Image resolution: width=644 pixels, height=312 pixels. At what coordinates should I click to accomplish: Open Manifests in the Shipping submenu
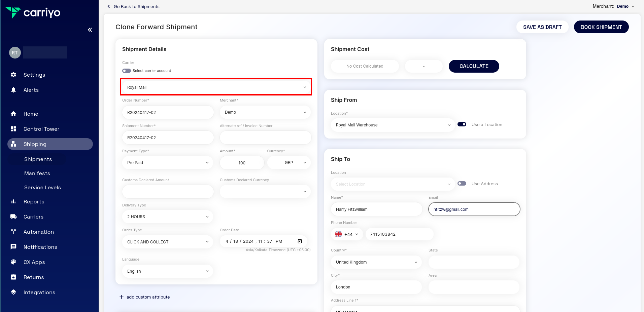(37, 173)
